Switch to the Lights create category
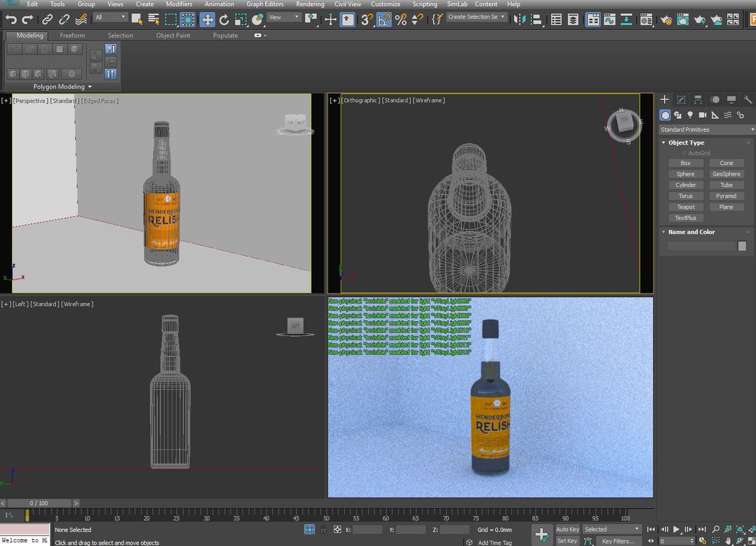756x546 pixels. click(690, 115)
